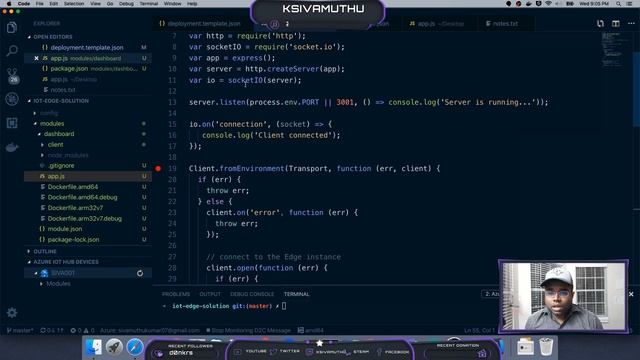
Task: Open the Trash in the Dock
Action: [x=546, y=347]
